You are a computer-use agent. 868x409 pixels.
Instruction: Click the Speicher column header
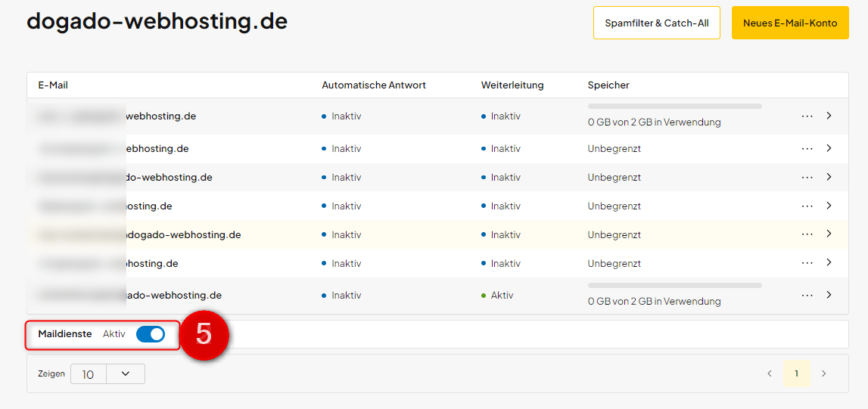(x=608, y=85)
